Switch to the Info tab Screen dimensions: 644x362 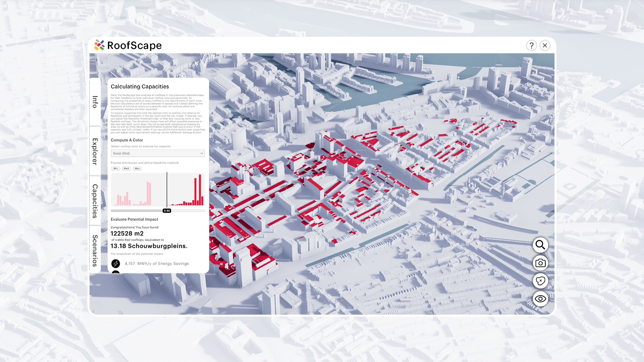(x=95, y=102)
